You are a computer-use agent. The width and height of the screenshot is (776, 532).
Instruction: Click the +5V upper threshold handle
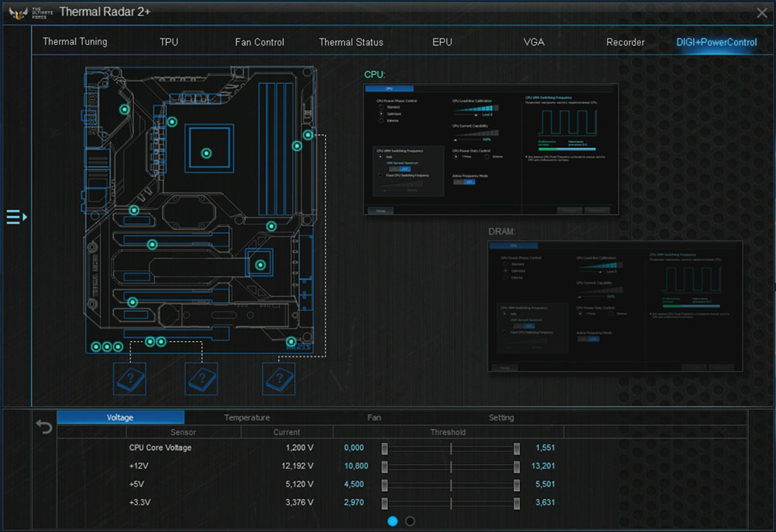(517, 485)
